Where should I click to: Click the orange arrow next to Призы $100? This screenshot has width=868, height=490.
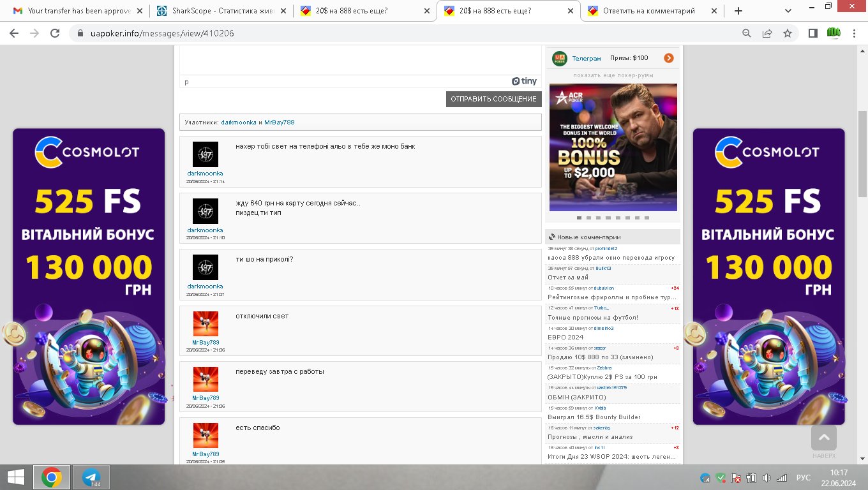669,58
